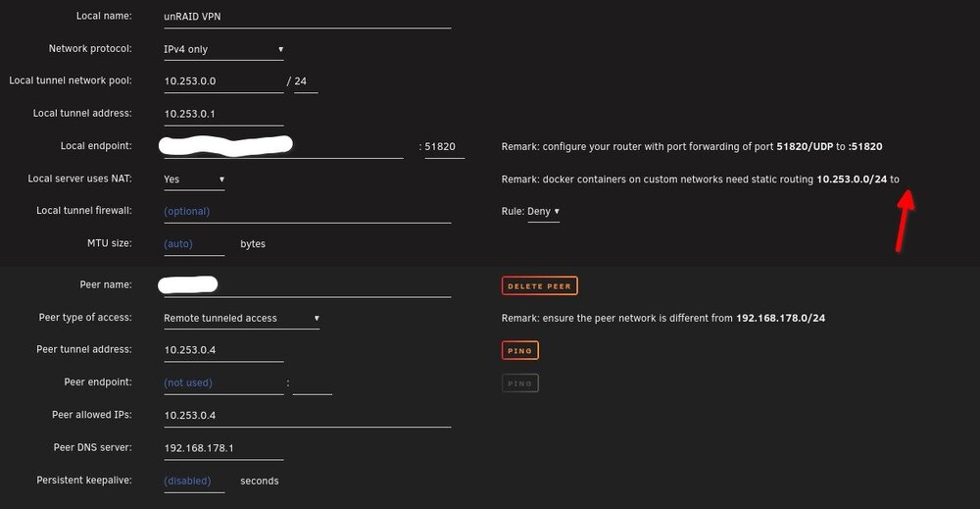Click the 'Local tunnel network pool:' label
This screenshot has height=509, width=980.
[x=71, y=80]
